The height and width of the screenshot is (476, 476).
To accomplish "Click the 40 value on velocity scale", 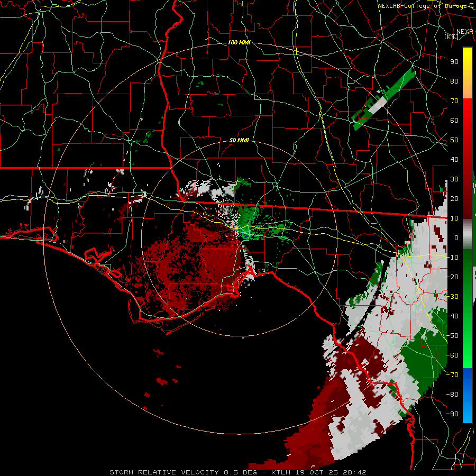I will [x=454, y=159].
